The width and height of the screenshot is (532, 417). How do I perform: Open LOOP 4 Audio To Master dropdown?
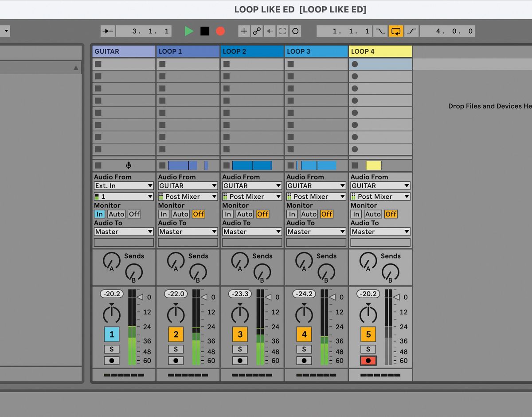380,232
